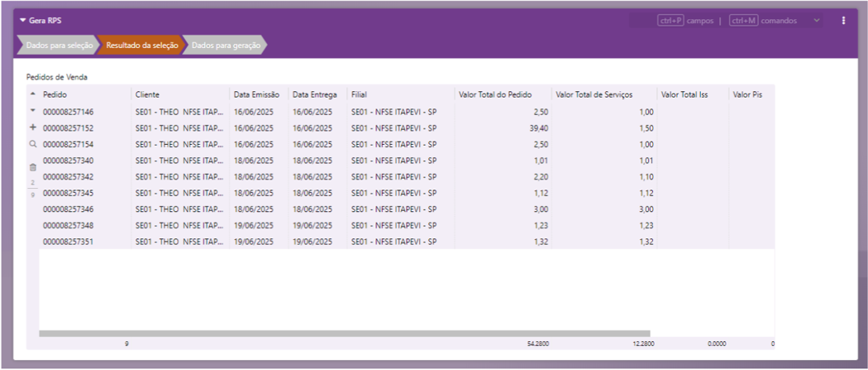Click the ctrl+P campos shortcut
The image size is (868, 370).
pyautogui.click(x=686, y=21)
